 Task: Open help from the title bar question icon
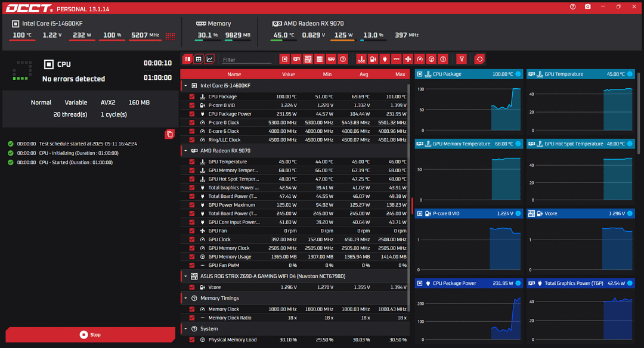pos(572,7)
